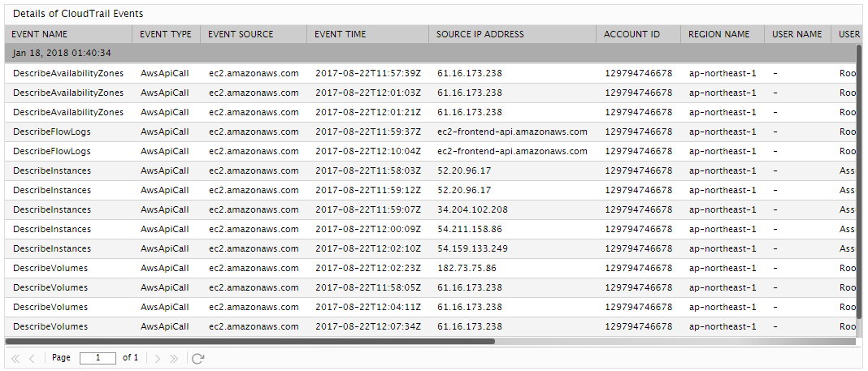Image resolution: width=868 pixels, height=371 pixels.
Task: Sort by EVENT TYPE column header
Action: [166, 34]
